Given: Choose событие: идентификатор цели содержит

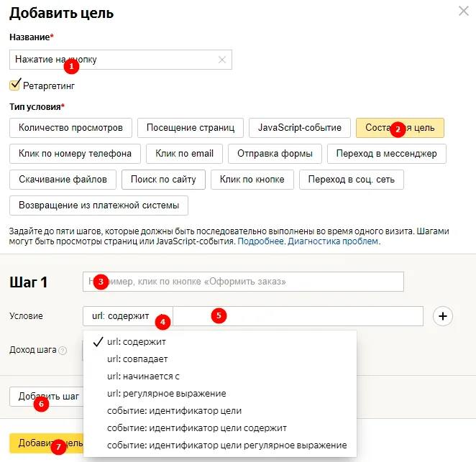Looking at the screenshot, I should [197, 428].
